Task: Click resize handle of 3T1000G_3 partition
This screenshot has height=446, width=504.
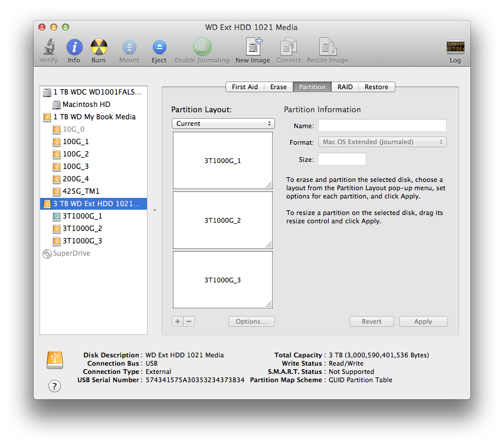Action: [x=269, y=304]
